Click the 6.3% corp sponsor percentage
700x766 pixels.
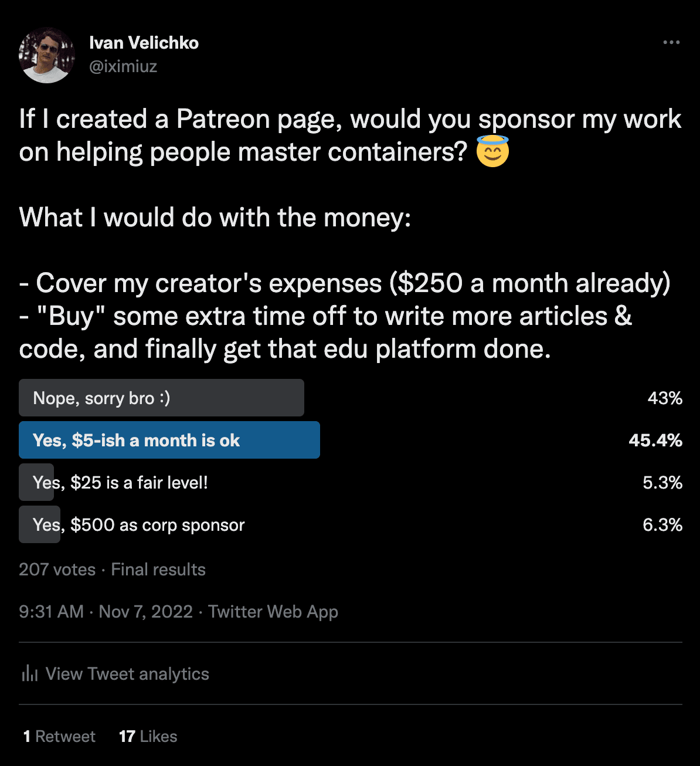click(662, 525)
